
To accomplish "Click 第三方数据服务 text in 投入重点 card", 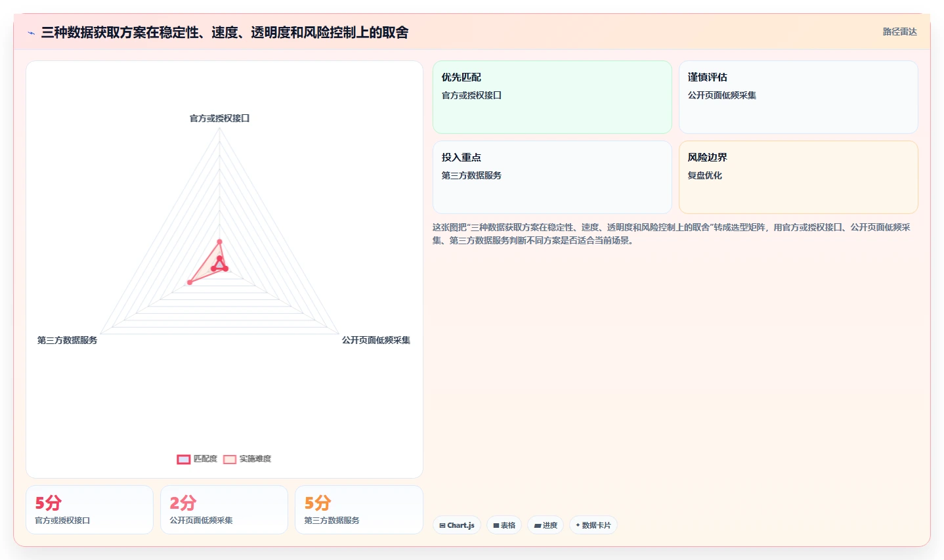I will point(471,175).
